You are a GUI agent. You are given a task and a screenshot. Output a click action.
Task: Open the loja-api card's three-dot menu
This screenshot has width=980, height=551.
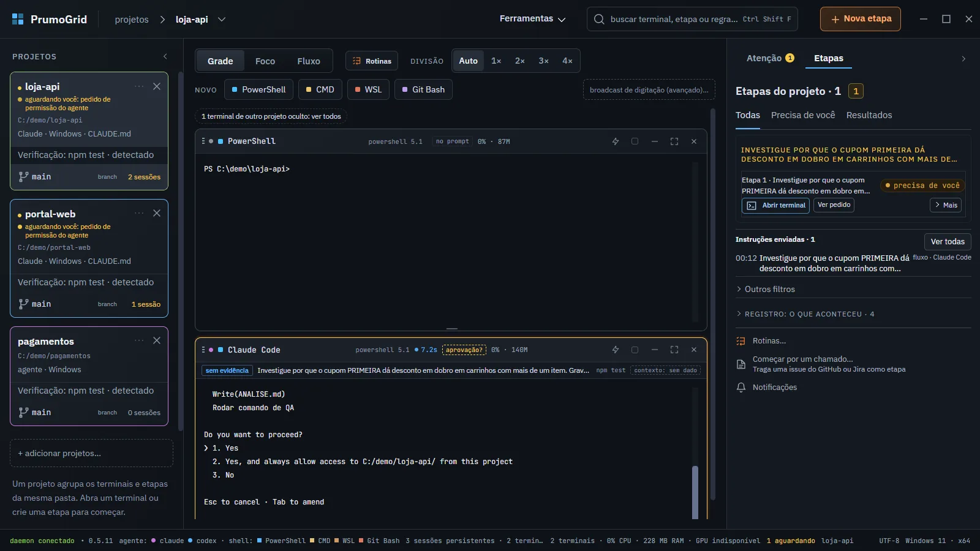[x=139, y=86]
